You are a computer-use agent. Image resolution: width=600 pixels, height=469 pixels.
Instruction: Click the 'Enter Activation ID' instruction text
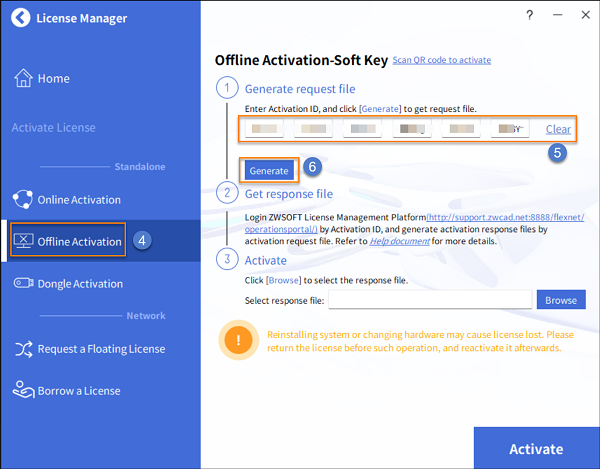tap(360, 109)
